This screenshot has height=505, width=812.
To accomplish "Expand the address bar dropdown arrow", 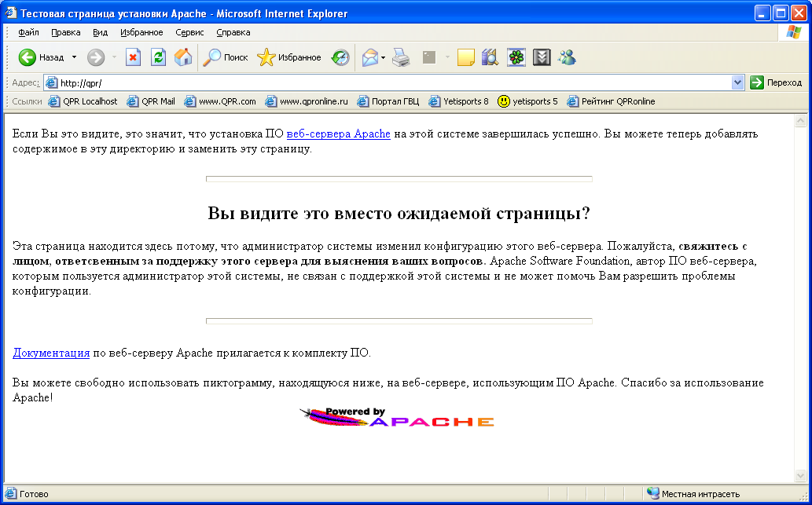I will tap(738, 82).
